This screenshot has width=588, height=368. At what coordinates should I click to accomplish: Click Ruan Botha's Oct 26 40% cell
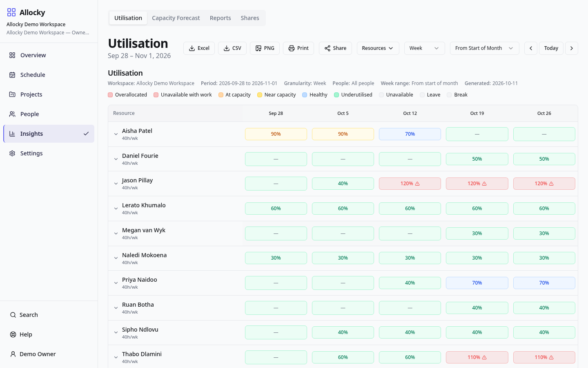(544, 308)
